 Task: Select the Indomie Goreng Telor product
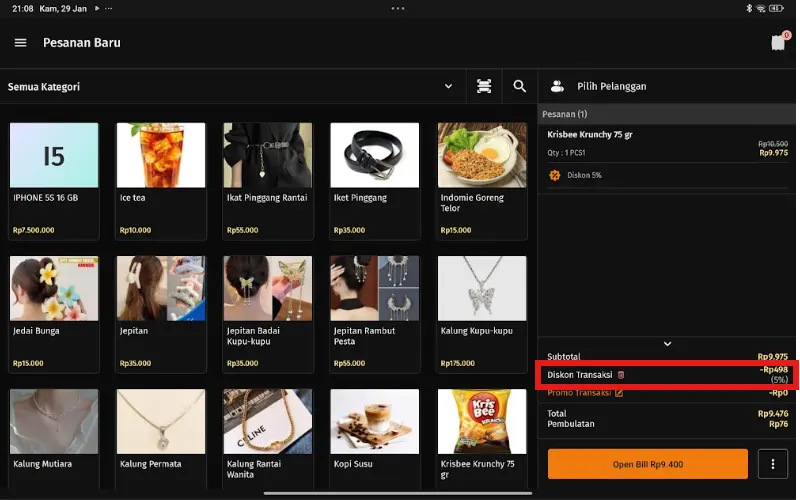pyautogui.click(x=481, y=180)
